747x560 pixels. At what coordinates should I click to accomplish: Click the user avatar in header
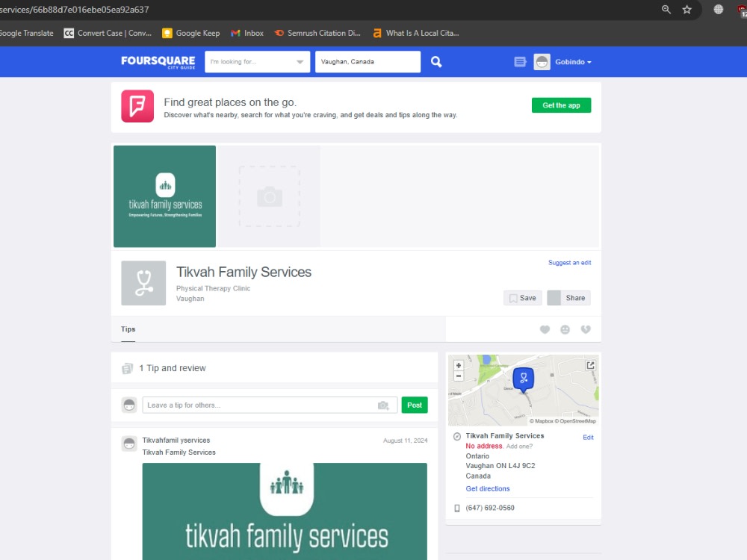(542, 62)
